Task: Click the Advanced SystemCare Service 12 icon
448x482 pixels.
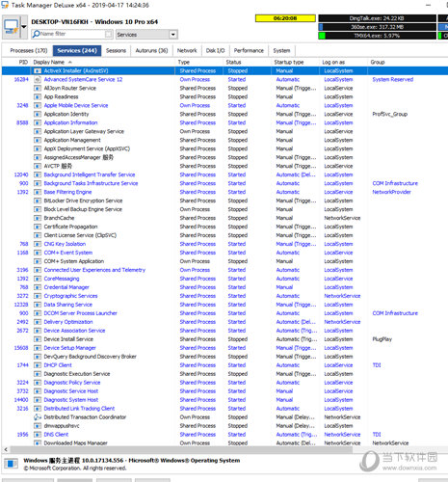Action: [38, 79]
